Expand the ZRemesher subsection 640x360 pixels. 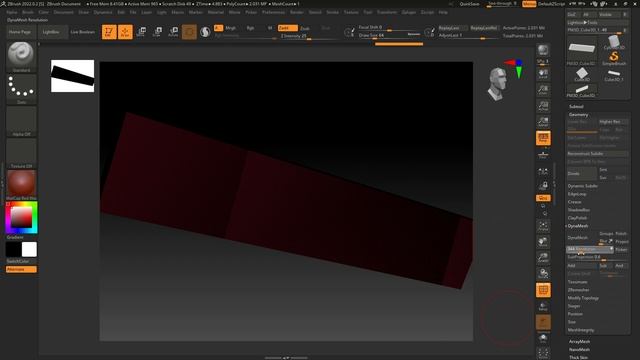point(578,290)
